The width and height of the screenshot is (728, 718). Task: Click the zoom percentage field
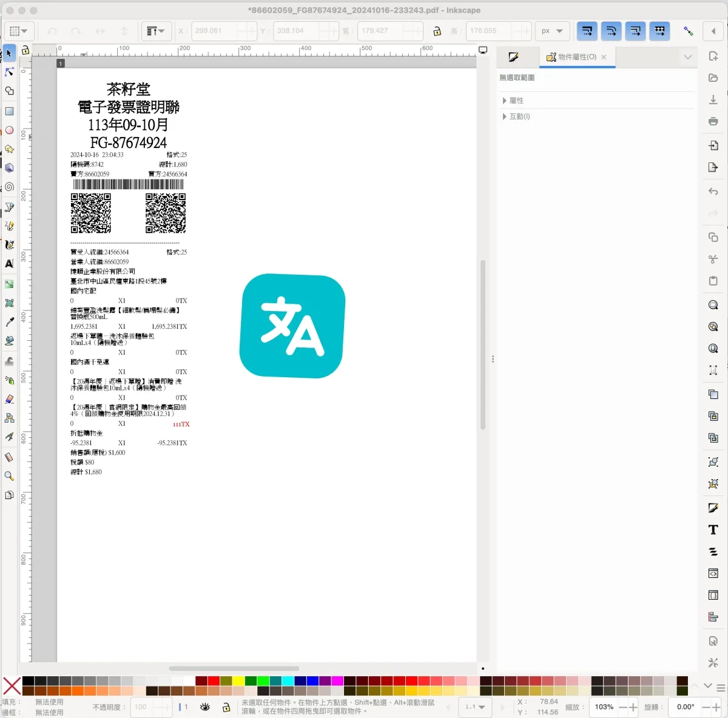[604, 707]
